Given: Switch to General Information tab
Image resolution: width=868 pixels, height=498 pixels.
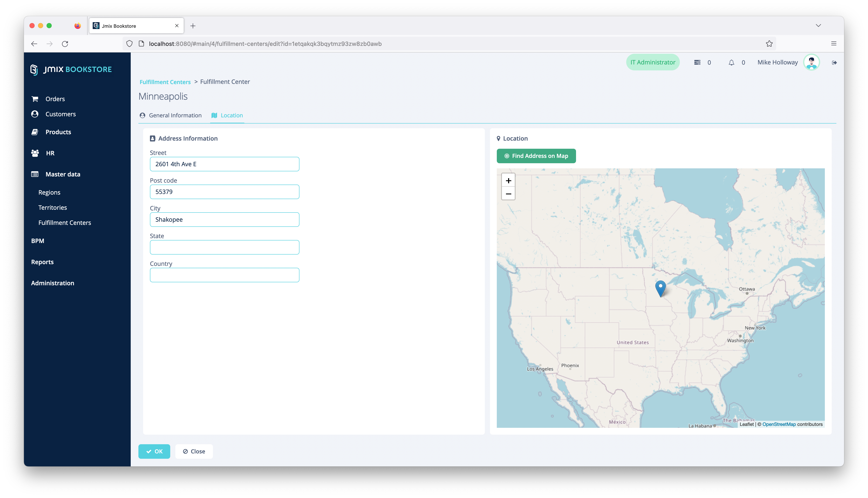Looking at the screenshot, I should pos(175,116).
